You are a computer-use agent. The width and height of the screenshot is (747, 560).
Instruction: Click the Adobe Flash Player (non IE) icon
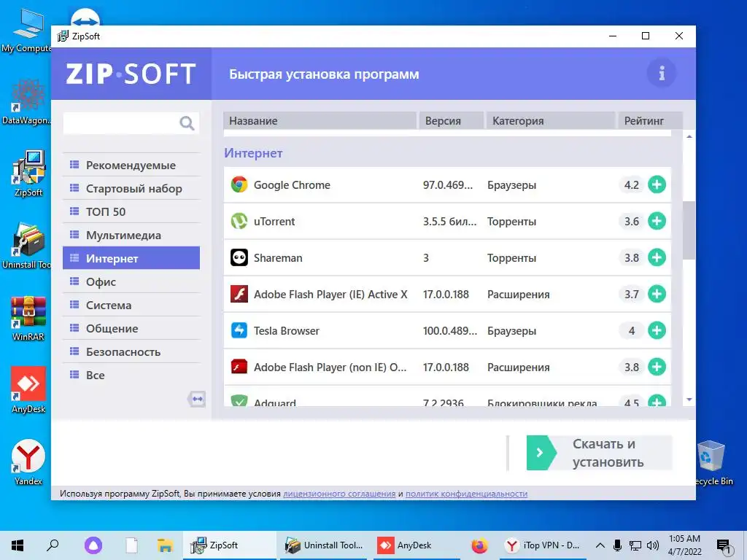[239, 367]
